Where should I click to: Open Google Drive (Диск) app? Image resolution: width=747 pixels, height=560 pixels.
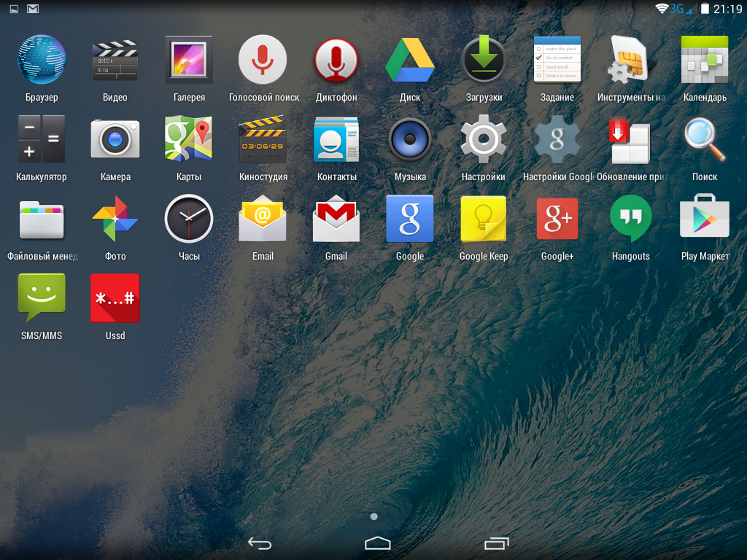tap(410, 60)
